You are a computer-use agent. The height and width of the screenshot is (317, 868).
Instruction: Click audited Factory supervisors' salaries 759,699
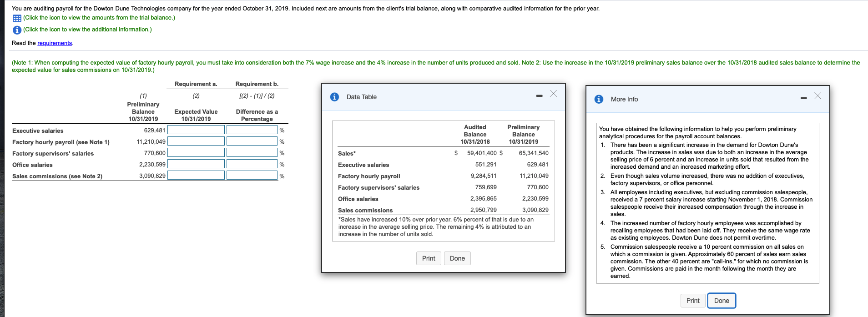pos(486,187)
